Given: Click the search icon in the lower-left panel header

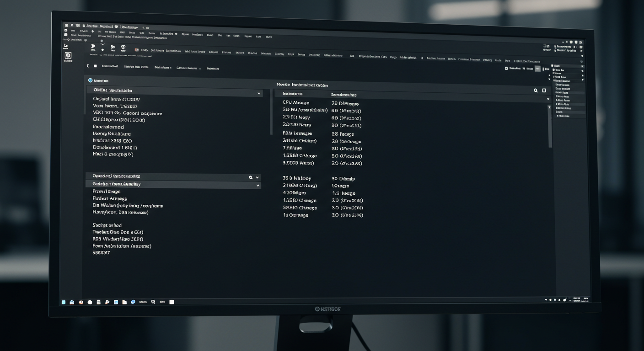Looking at the screenshot, I should 251,177.
